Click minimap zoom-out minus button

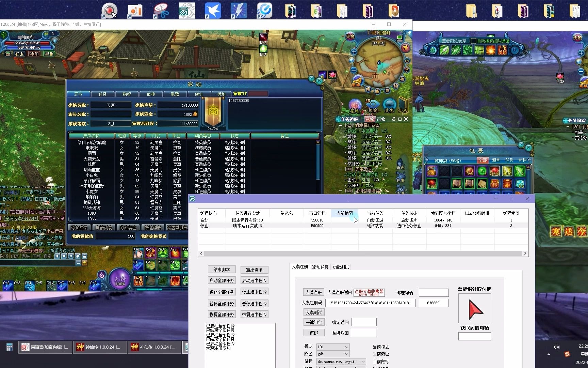pos(354,70)
